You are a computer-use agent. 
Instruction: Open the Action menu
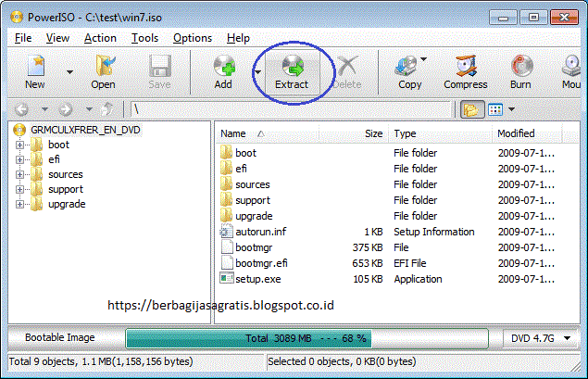(100, 38)
